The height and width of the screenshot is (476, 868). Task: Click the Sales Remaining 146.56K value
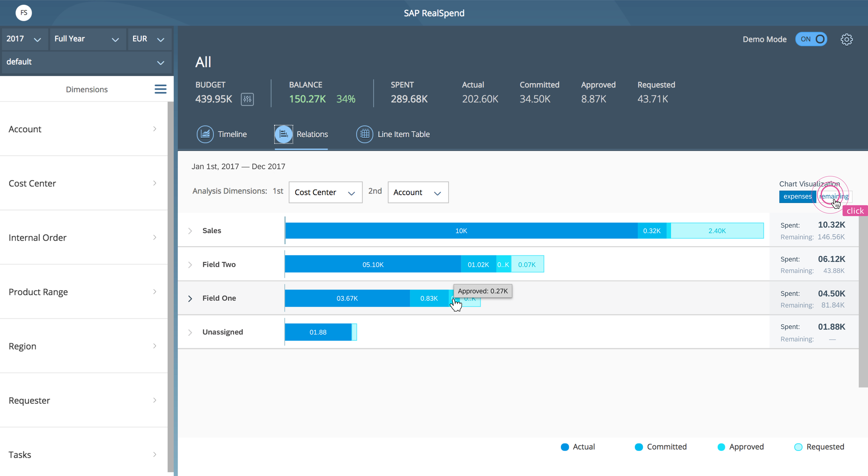[831, 237]
